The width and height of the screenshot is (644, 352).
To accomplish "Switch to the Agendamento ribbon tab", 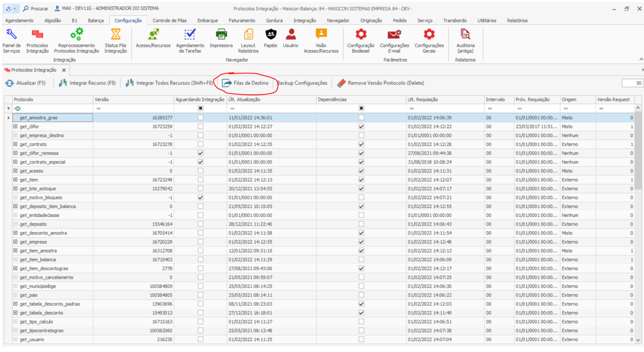I will (19, 20).
